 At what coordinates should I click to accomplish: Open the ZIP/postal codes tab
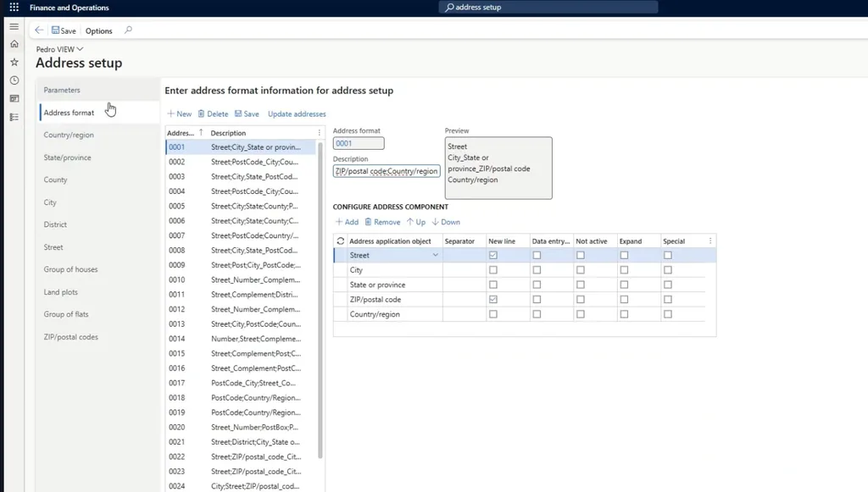pyautogui.click(x=71, y=337)
